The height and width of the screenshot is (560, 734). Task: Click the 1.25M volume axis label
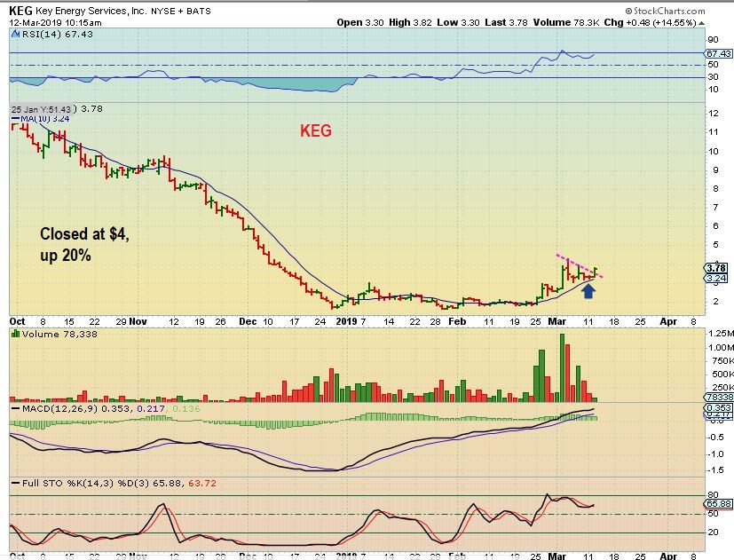tap(721, 334)
